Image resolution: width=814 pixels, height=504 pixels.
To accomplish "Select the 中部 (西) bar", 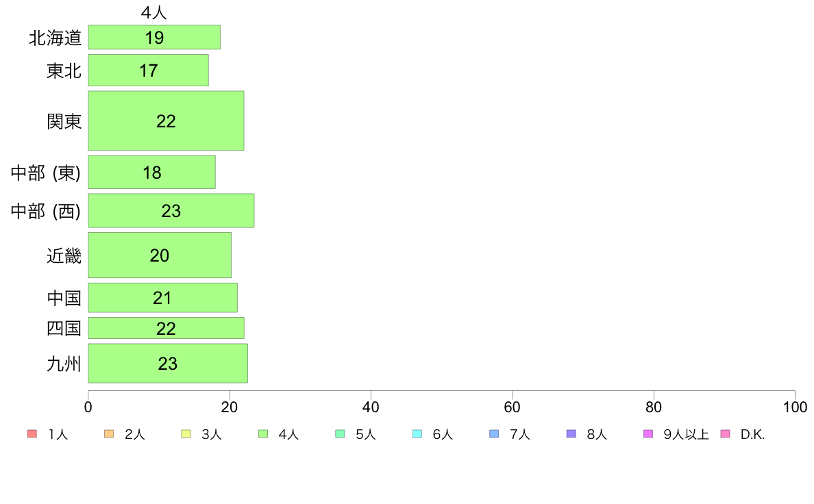I will (x=171, y=211).
